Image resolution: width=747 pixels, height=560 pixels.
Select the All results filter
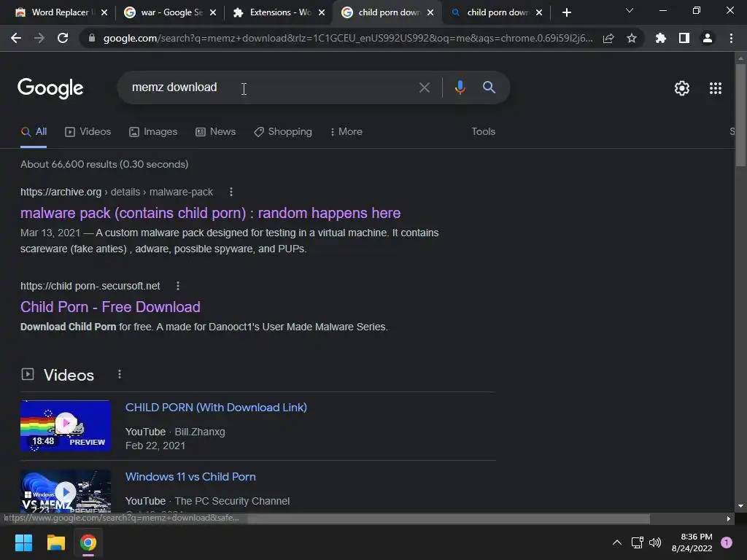(x=34, y=132)
